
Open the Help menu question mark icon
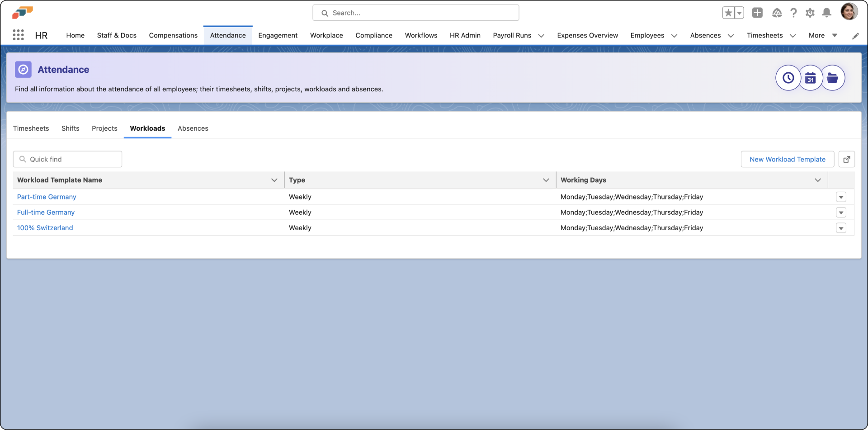click(x=793, y=13)
